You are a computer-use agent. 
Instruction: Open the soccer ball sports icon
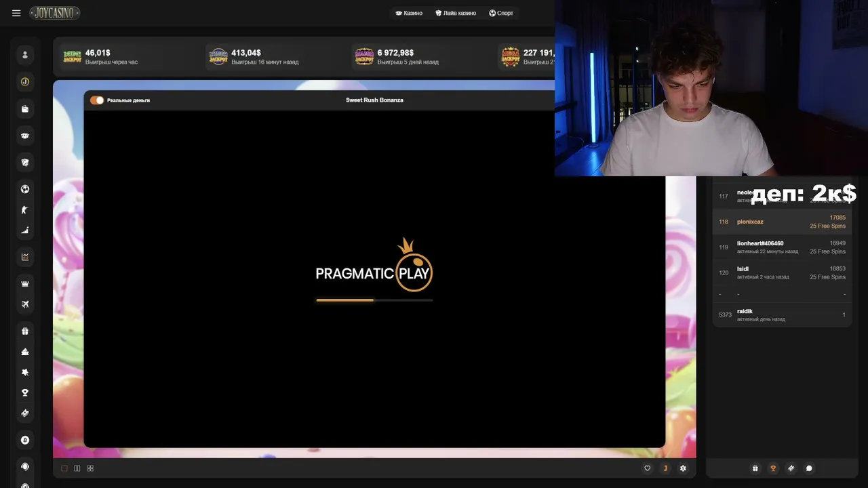pyautogui.click(x=25, y=189)
